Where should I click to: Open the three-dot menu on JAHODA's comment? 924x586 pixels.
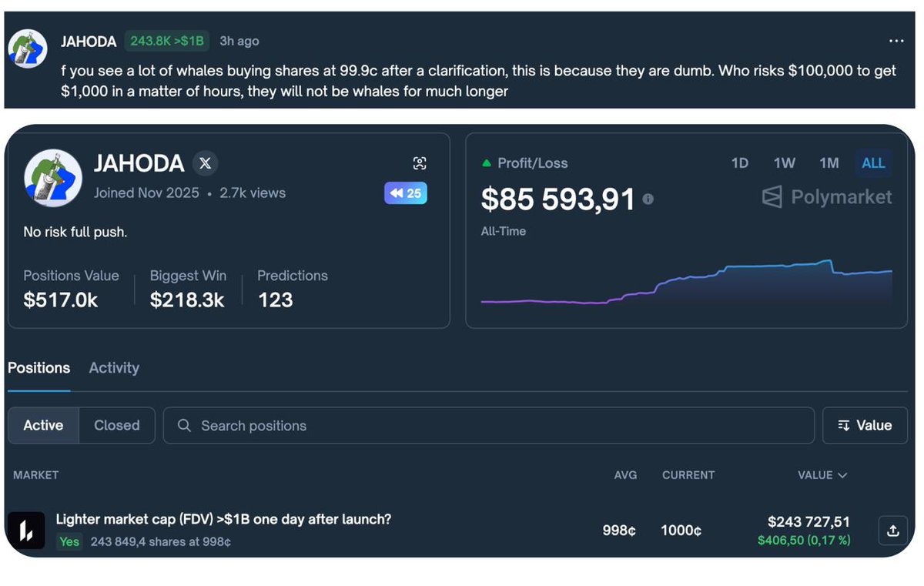pyautogui.click(x=896, y=42)
